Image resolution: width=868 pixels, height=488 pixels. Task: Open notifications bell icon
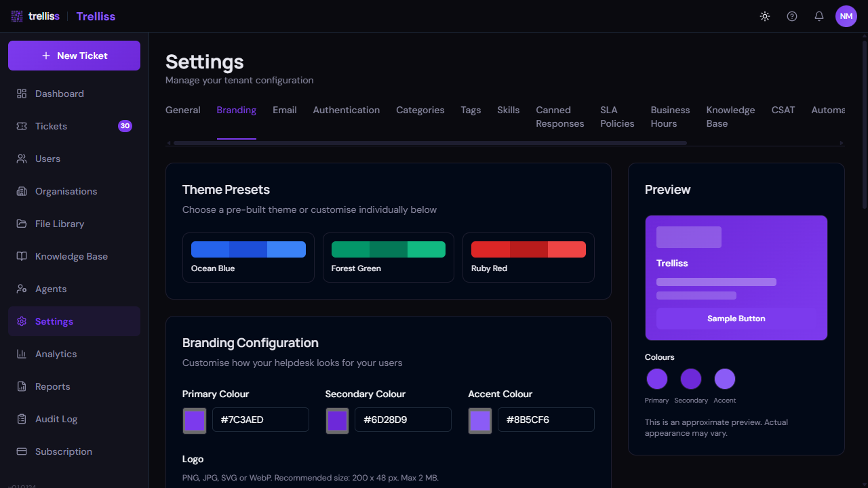point(819,16)
